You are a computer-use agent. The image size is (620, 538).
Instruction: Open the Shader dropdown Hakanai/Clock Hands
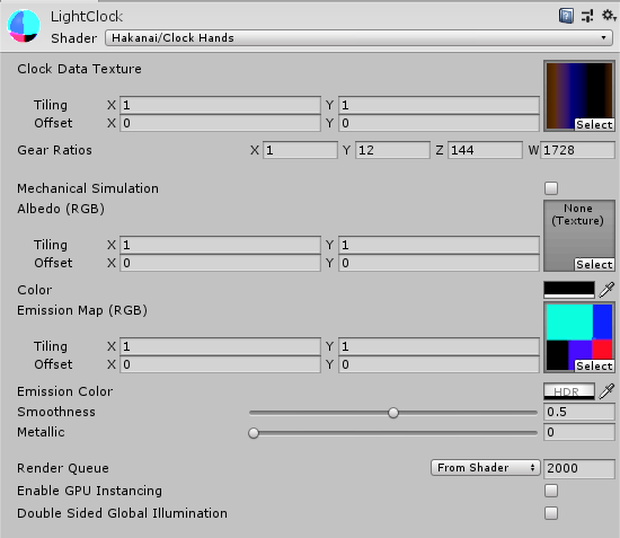tap(359, 38)
